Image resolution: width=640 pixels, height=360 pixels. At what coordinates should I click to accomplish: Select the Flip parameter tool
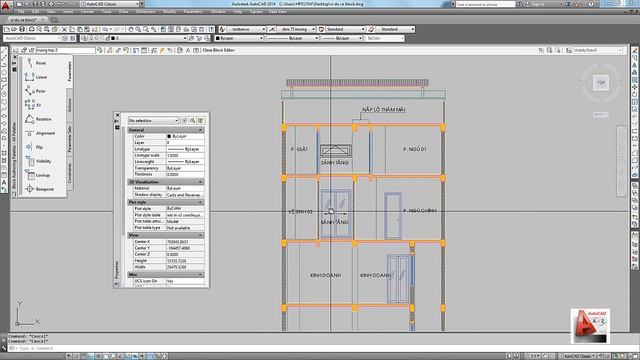[34, 147]
